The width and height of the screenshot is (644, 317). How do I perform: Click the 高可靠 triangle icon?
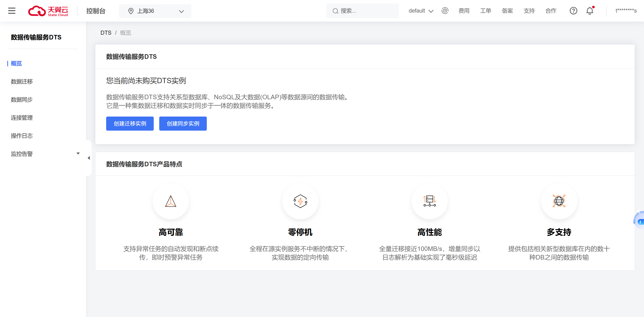(171, 201)
